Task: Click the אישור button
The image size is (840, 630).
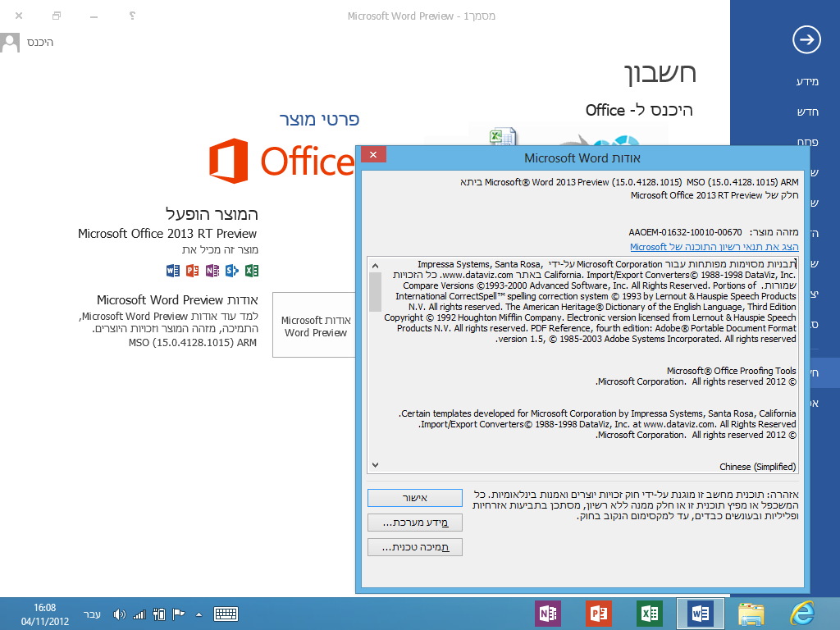Action: point(414,498)
